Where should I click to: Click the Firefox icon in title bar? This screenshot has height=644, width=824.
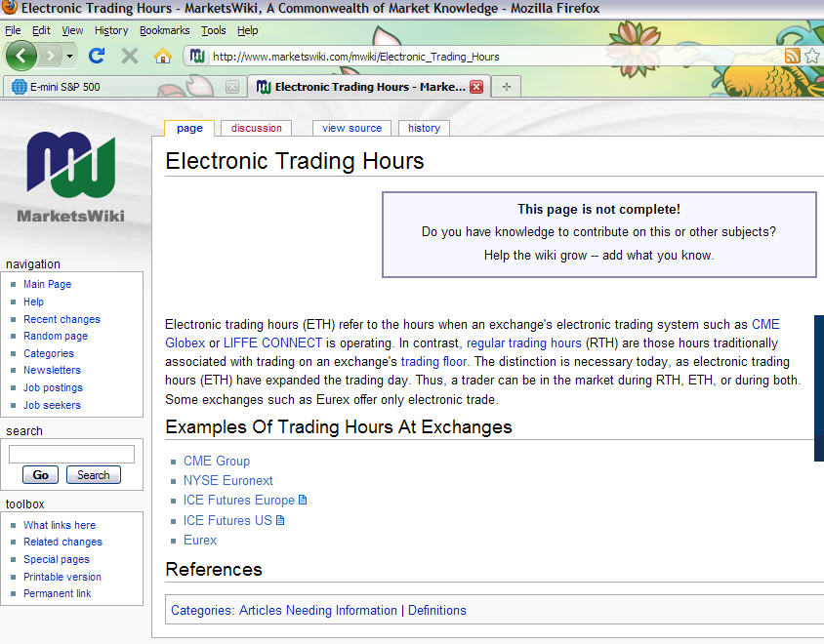10,8
